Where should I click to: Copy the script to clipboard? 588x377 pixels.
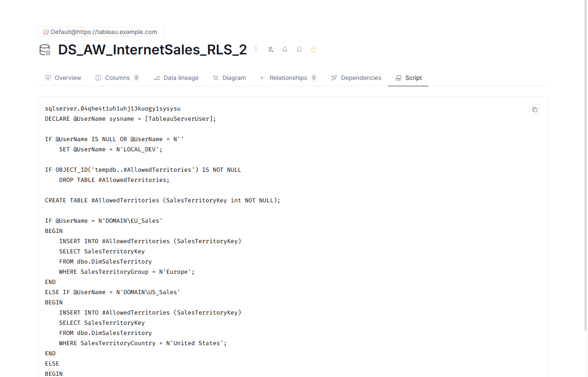(534, 110)
